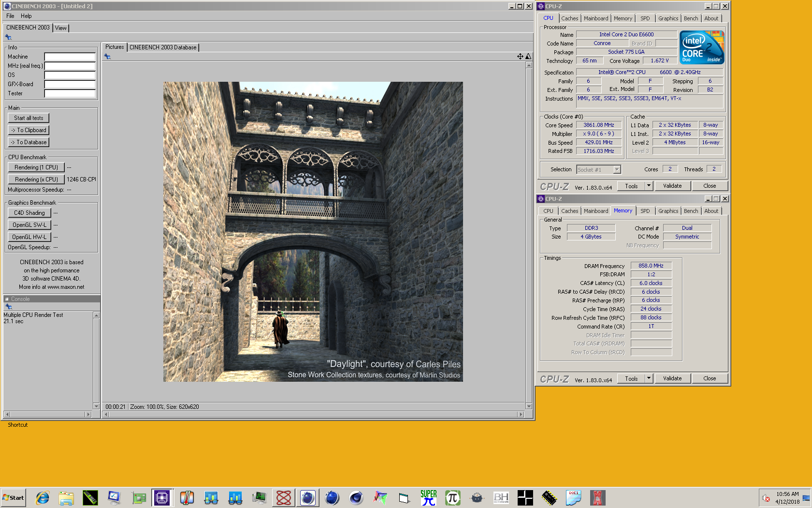Image resolution: width=812 pixels, height=508 pixels.
Task: Open the CPU-Z purple chip taskbar icon
Action: point(162,497)
